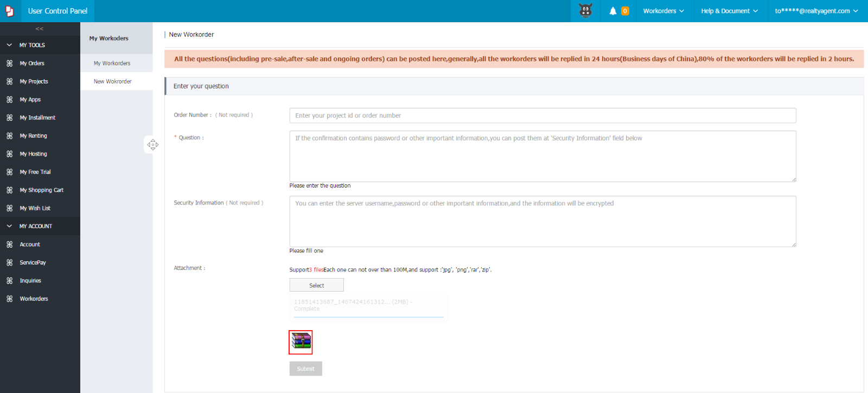The image size is (868, 393).
Task: Collapse the MY ACCOUNT section
Action: 40,226
